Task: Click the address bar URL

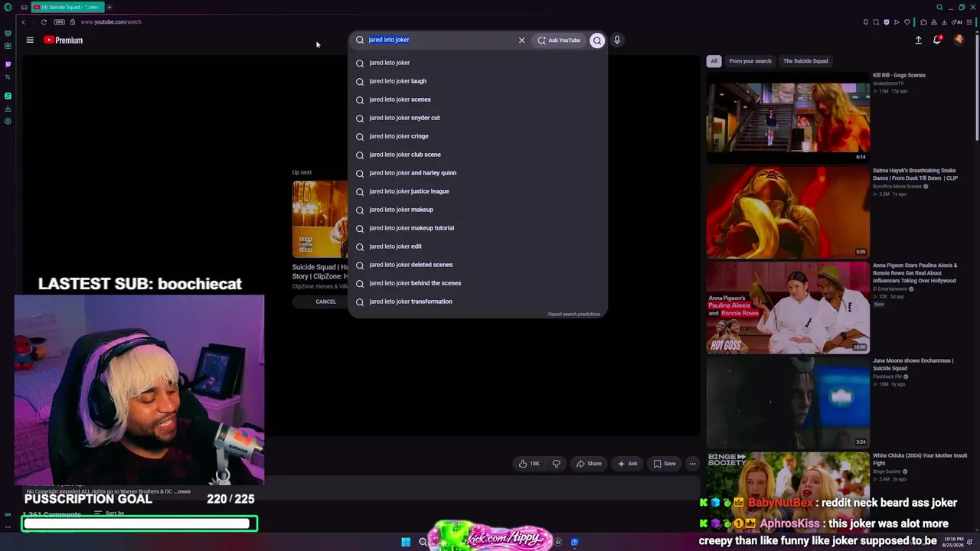Action: point(111,22)
